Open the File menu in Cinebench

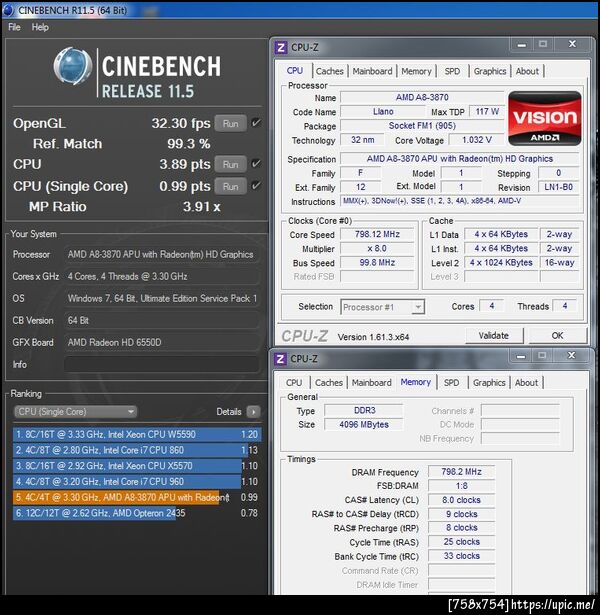(14, 27)
